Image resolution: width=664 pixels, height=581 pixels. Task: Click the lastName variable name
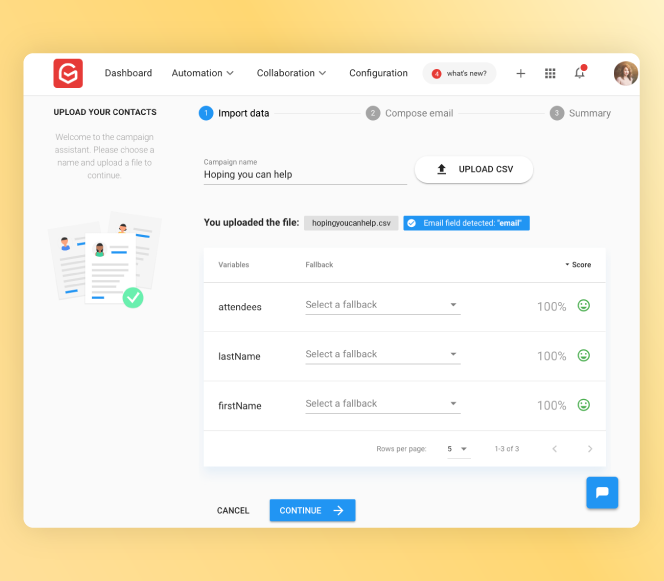point(239,357)
